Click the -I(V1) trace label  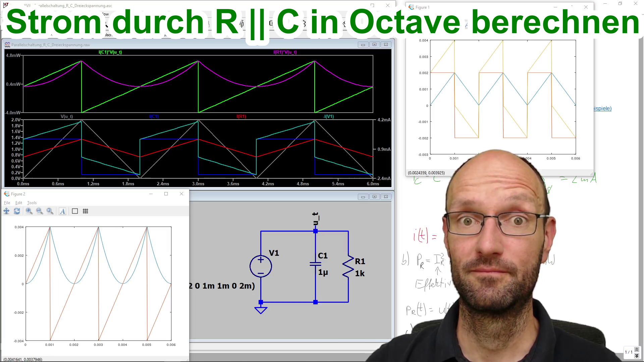point(328,117)
